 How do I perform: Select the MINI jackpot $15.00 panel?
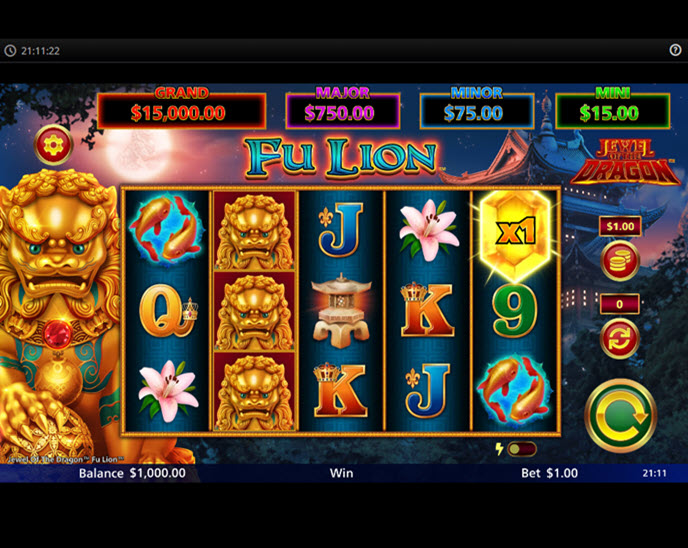(613, 110)
